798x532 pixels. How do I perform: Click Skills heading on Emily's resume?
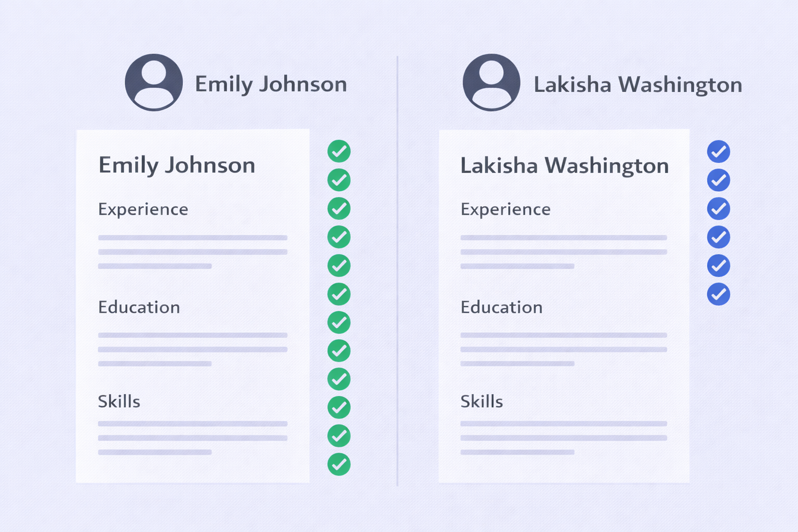click(119, 402)
